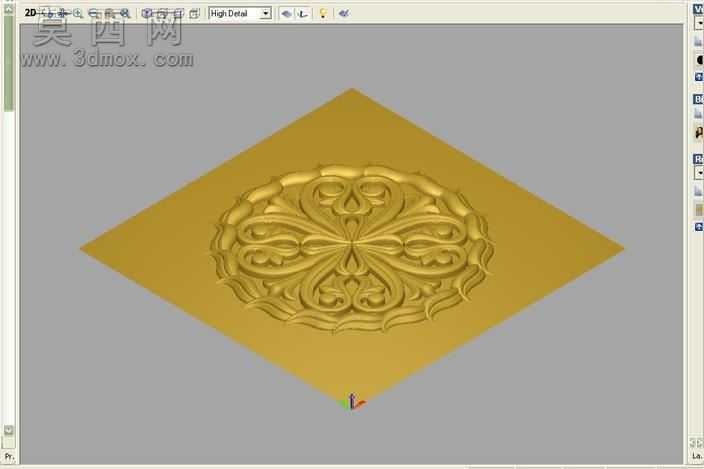The width and height of the screenshot is (704, 469).
Task: Open the High Detail quality dropdown
Action: (239, 13)
